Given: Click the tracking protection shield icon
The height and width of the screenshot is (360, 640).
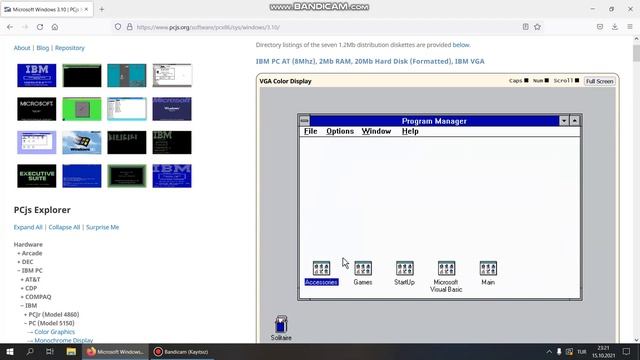Looking at the screenshot, I should click(118, 27).
